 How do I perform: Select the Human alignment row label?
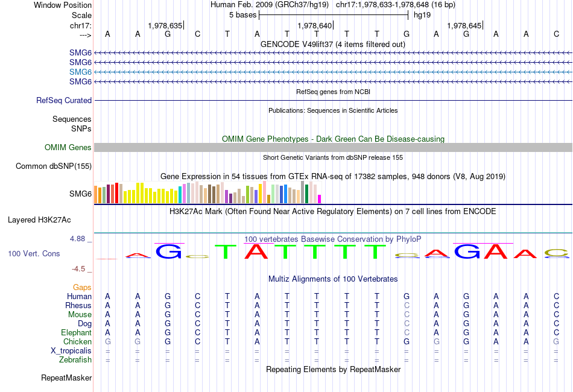[79, 296]
